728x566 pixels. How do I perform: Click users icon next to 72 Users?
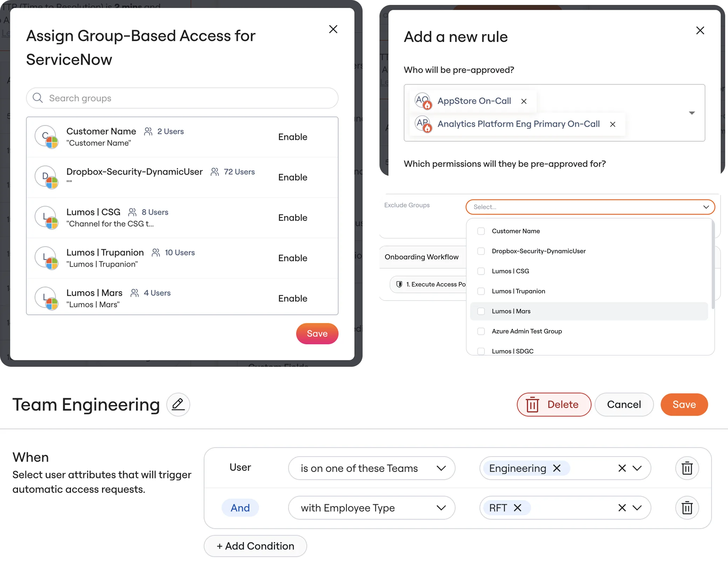click(x=215, y=172)
